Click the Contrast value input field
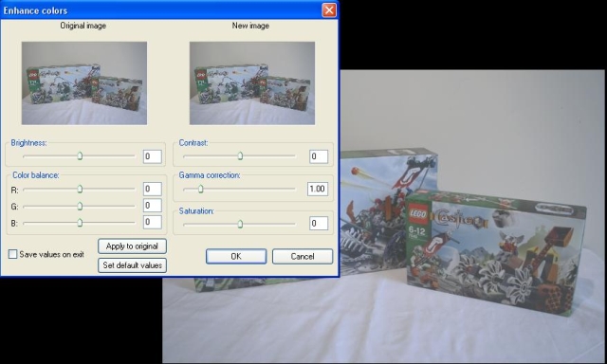The width and height of the screenshot is (607, 364). click(319, 156)
